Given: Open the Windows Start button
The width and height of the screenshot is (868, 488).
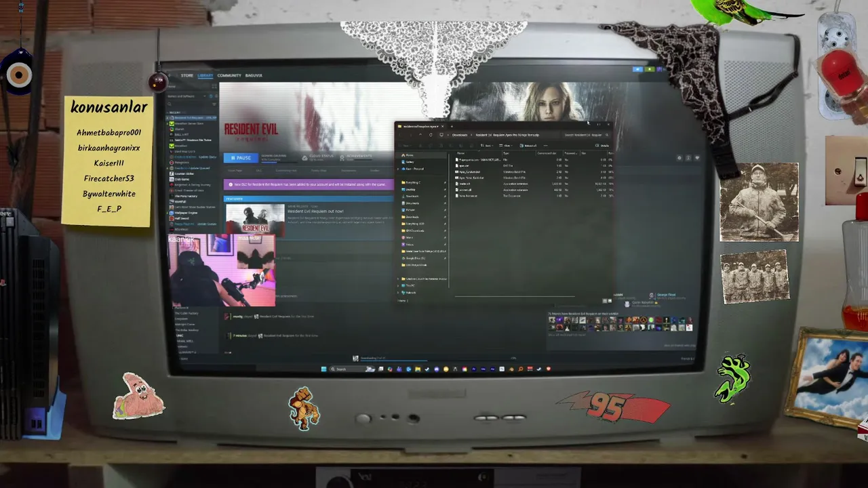Looking at the screenshot, I should click(x=323, y=369).
